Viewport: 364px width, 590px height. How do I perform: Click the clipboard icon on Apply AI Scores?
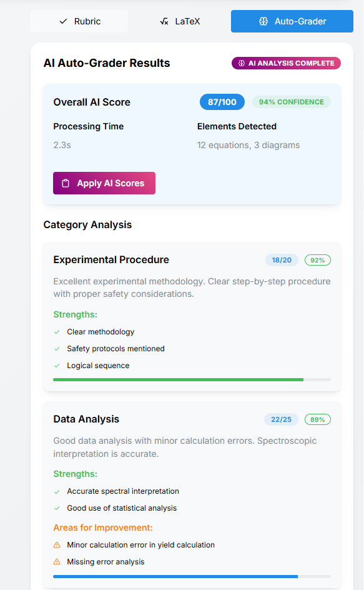(x=65, y=183)
